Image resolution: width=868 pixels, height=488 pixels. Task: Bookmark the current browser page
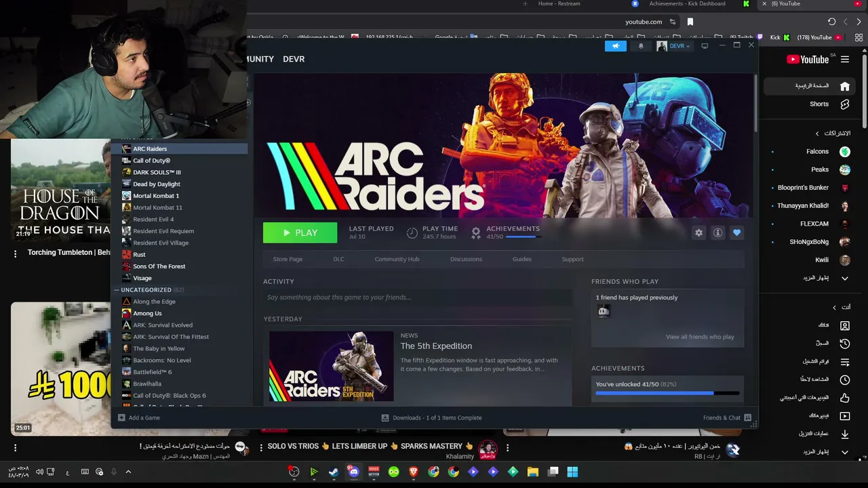pos(690,22)
